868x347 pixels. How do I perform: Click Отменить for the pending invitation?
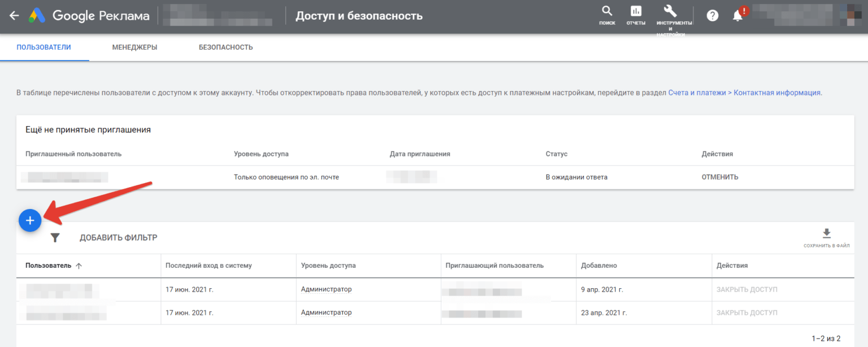click(x=719, y=177)
